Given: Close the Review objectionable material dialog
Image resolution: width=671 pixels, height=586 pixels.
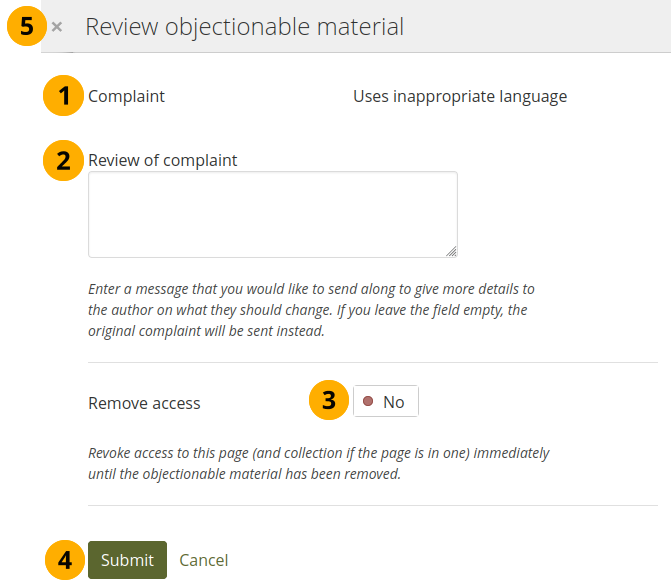Looking at the screenshot, I should [57, 27].
